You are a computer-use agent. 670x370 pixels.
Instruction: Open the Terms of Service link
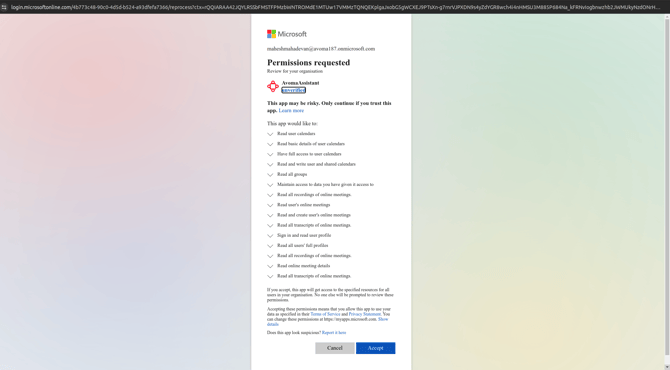(325, 314)
